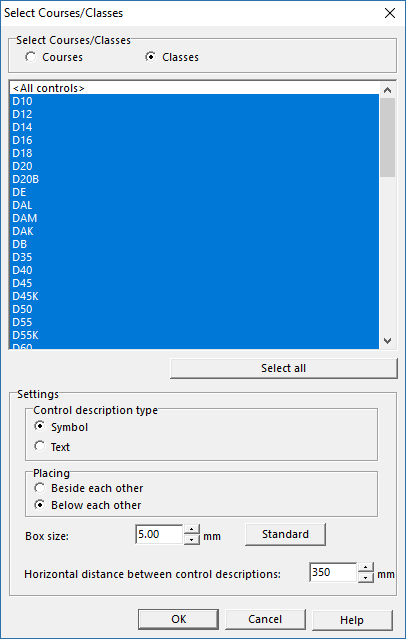Select class D20B in the list
Image resolution: width=406 pixels, height=639 pixels.
[194, 179]
